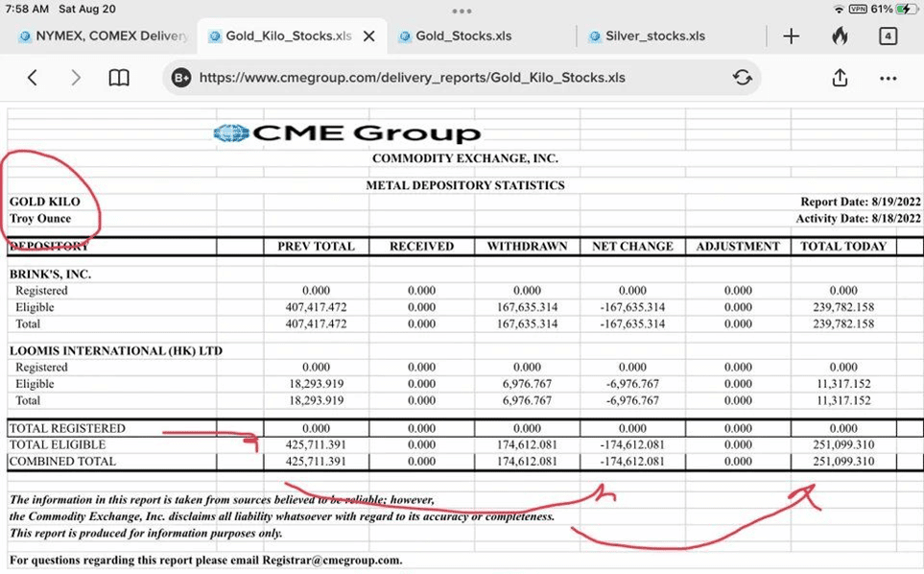Click the Troy Ounce unit label
The width and height of the screenshot is (924, 574).
click(40, 218)
